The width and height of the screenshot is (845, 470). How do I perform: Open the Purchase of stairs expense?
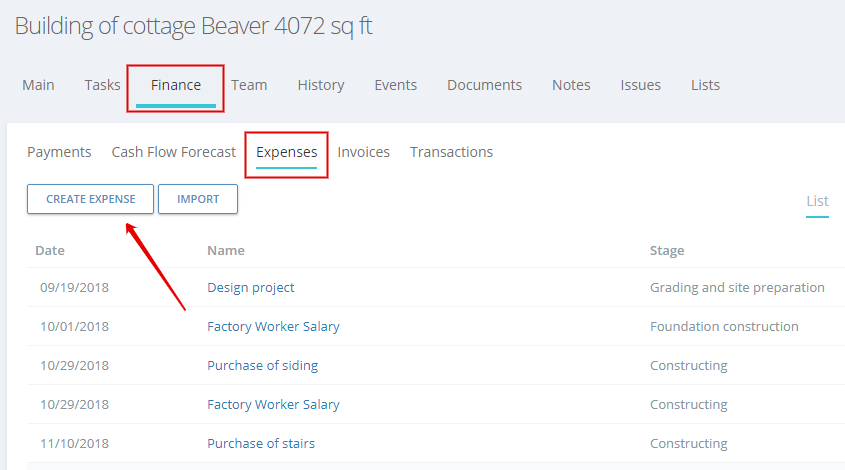[x=261, y=444]
